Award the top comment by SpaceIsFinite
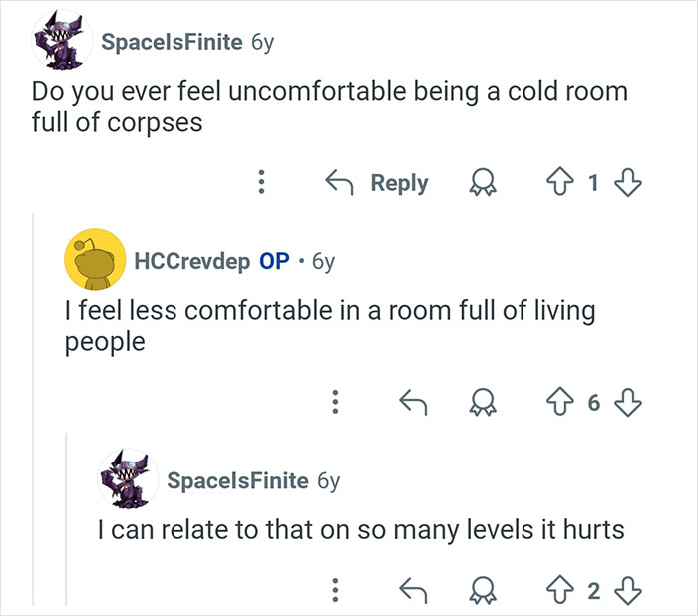 pyautogui.click(x=486, y=183)
